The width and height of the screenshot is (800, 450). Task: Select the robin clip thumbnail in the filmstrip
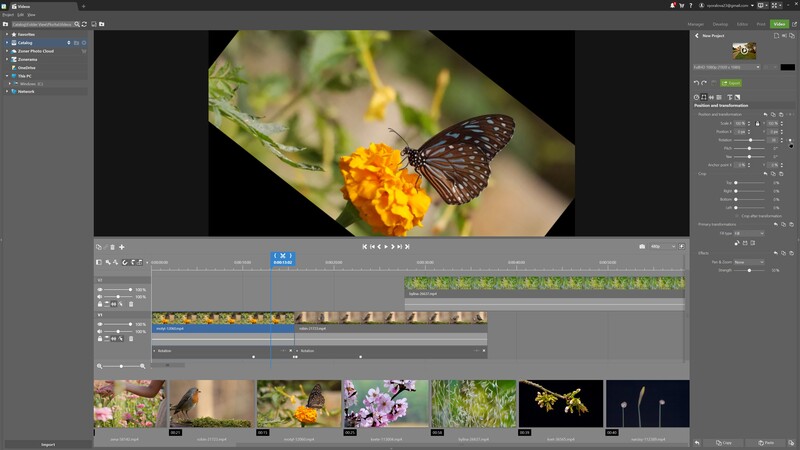(x=212, y=404)
